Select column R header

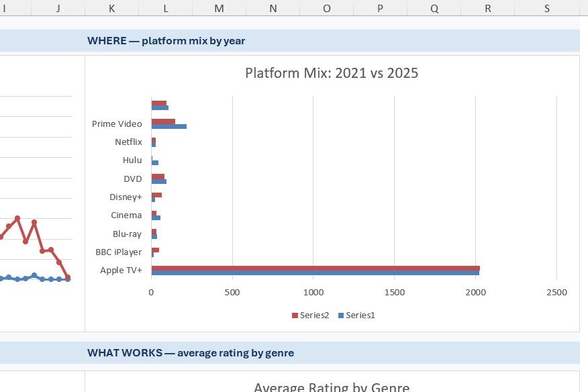(x=488, y=8)
